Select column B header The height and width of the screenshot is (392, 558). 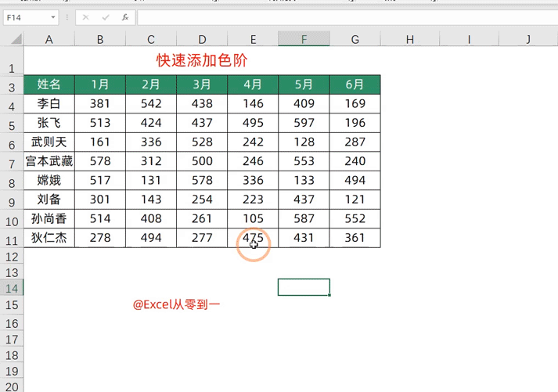coord(100,39)
